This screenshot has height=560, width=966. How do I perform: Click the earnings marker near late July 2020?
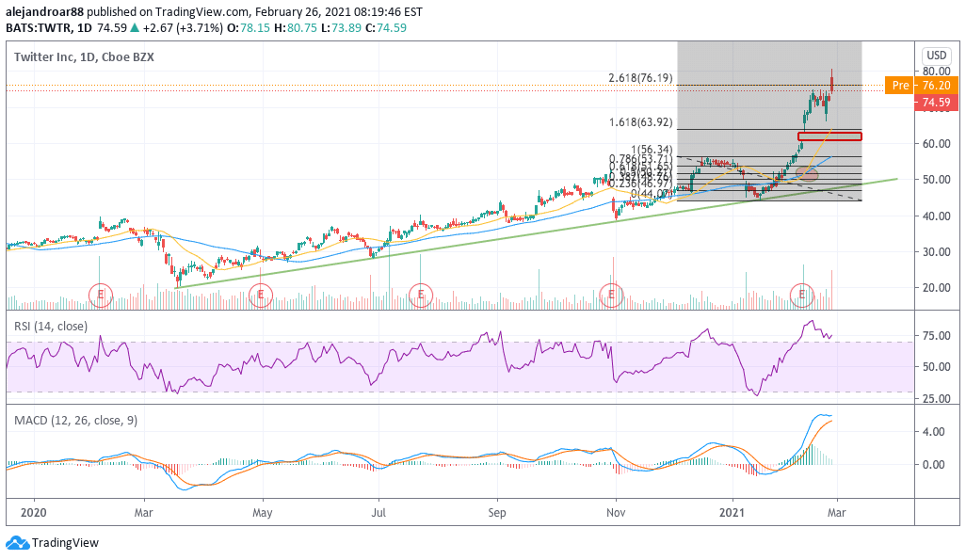(x=421, y=296)
